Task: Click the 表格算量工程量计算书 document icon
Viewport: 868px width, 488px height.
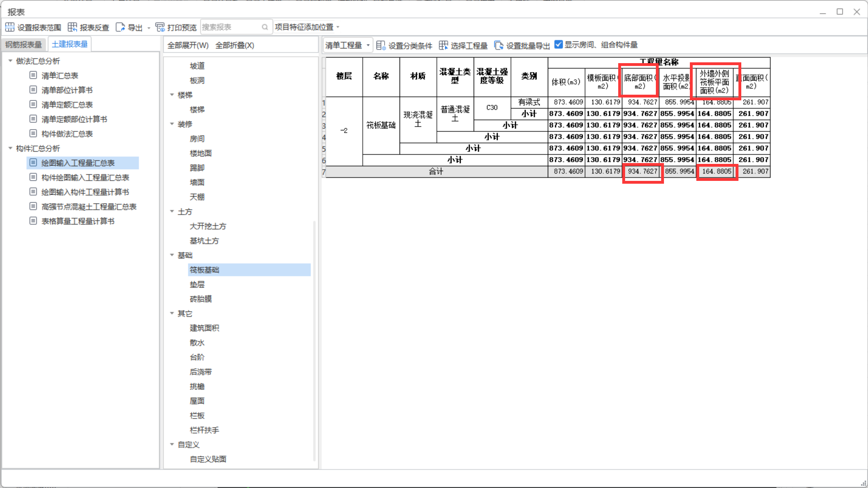Action: pyautogui.click(x=33, y=221)
